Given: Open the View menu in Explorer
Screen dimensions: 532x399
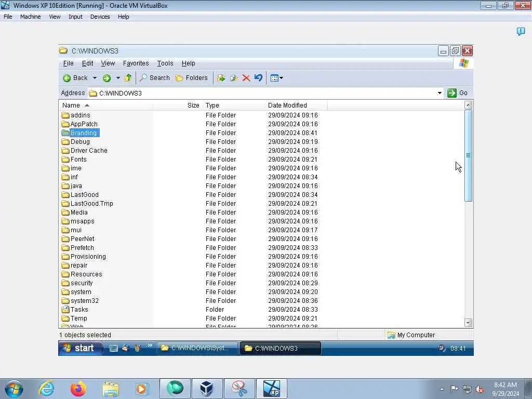Looking at the screenshot, I should point(108,63).
